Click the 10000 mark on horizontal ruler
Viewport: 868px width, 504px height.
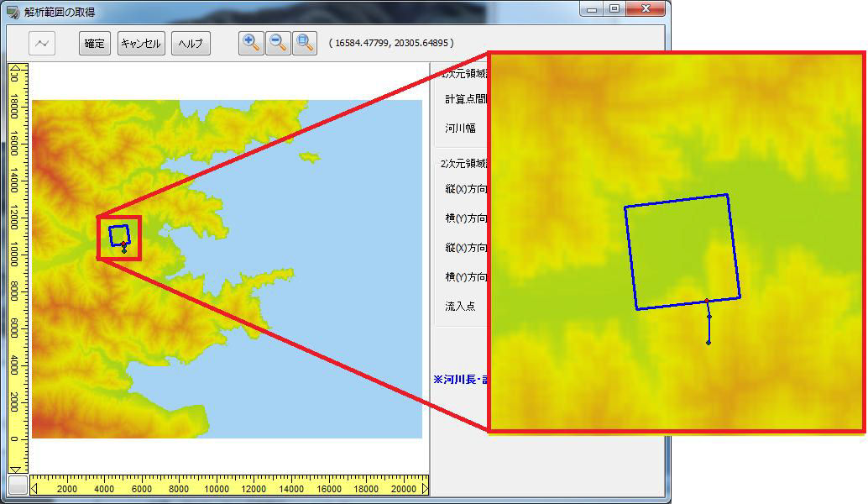[217, 489]
